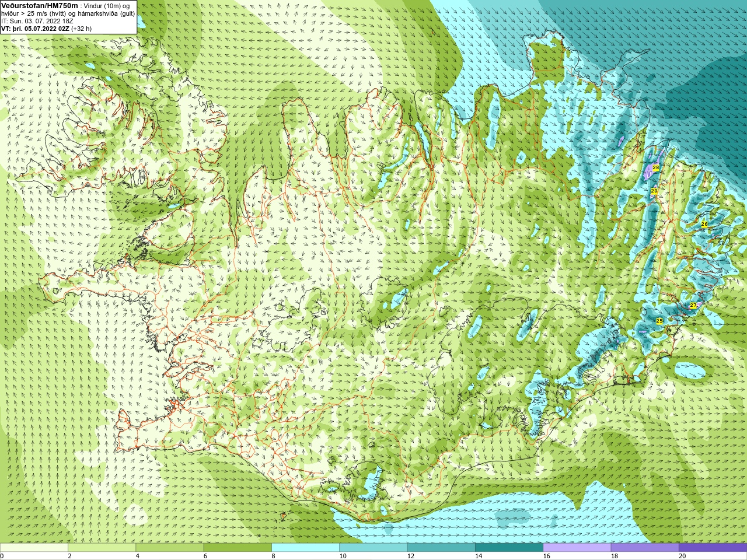Click the '18' value on the wind scale
The image size is (747, 560).
click(615, 556)
